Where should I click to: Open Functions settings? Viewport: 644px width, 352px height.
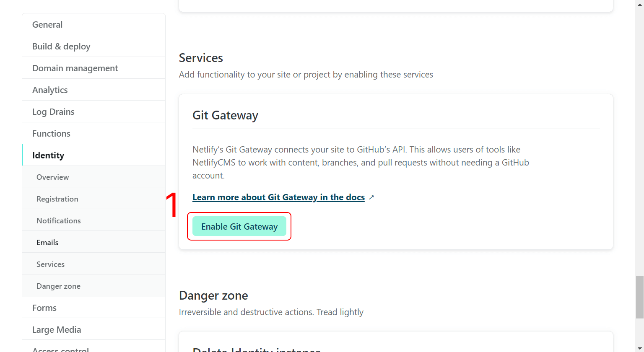(51, 133)
